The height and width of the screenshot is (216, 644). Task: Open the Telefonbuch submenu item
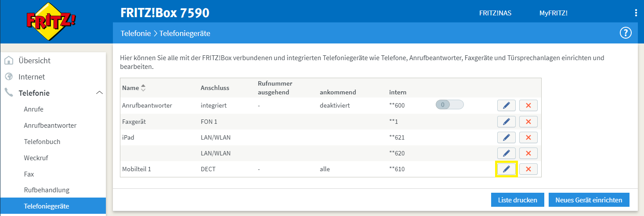pyautogui.click(x=42, y=142)
